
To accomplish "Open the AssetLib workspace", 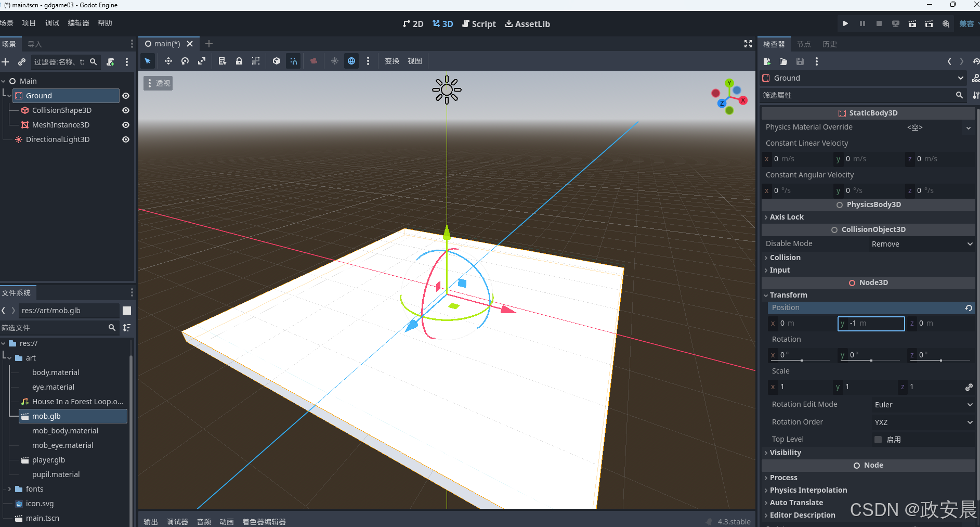I will click(x=528, y=24).
